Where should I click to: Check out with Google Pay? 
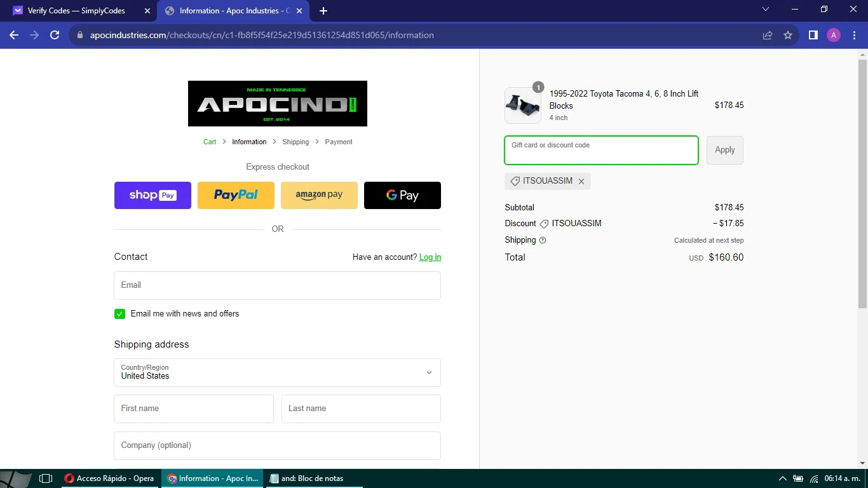point(402,195)
